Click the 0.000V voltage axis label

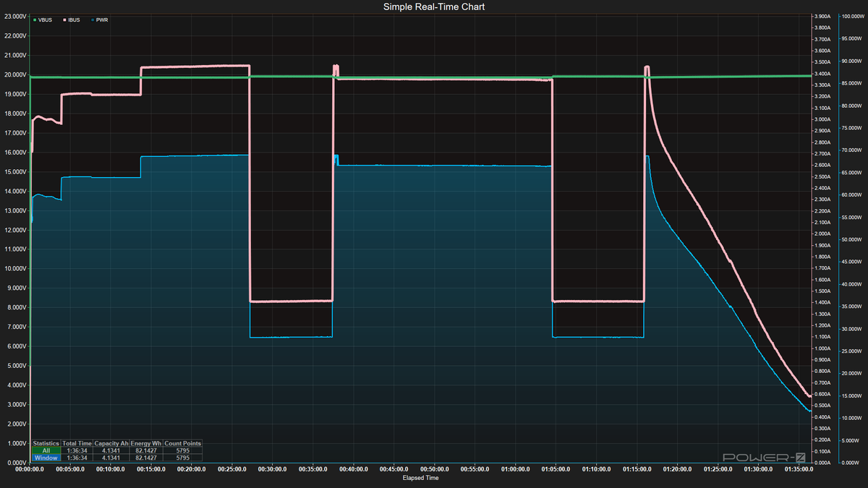16,463
